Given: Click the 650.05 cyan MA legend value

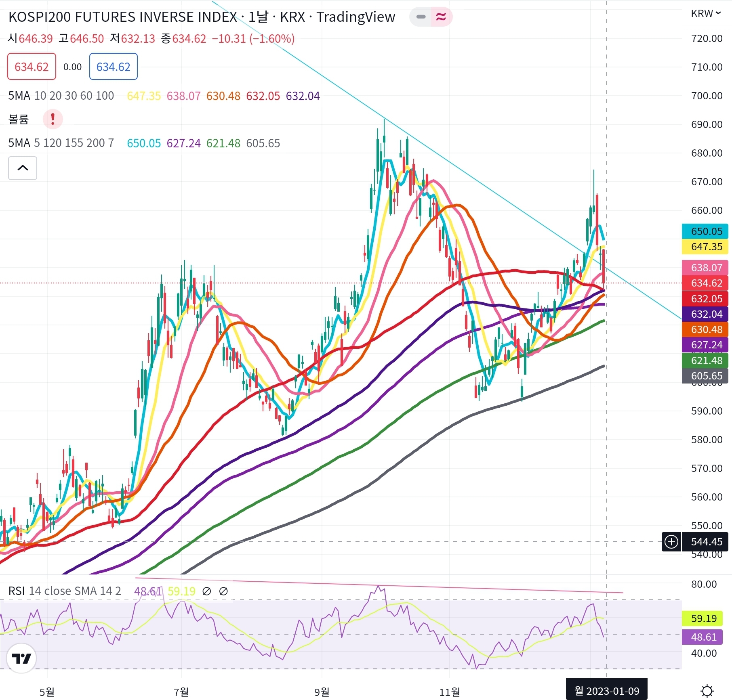Looking at the screenshot, I should point(144,143).
